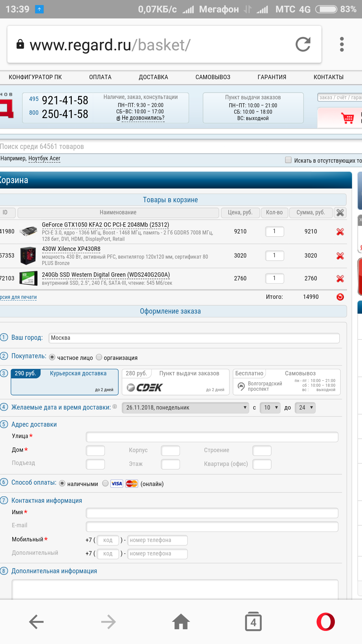362x644 pixels.
Task: Open the end hour dropdown showing 24
Action: (x=305, y=408)
